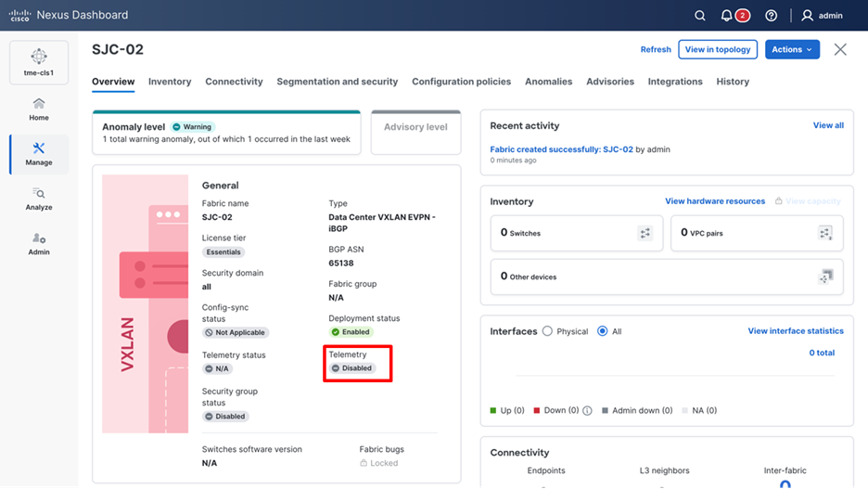Select the All interfaces radio button

point(603,331)
